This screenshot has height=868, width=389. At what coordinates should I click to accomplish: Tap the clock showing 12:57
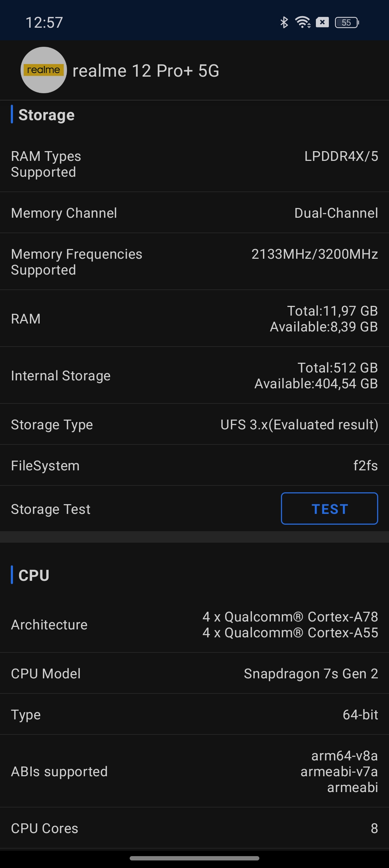pyautogui.click(x=44, y=23)
